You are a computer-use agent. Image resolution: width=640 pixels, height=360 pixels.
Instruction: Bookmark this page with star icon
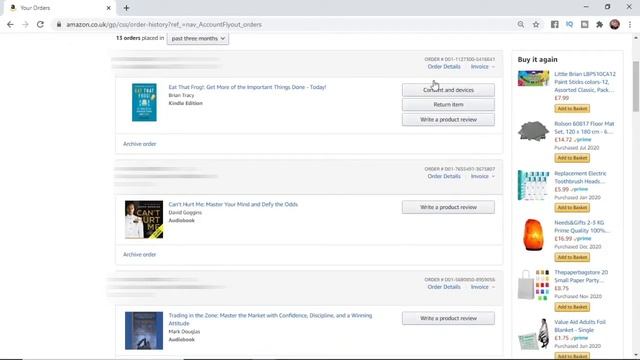(536, 24)
